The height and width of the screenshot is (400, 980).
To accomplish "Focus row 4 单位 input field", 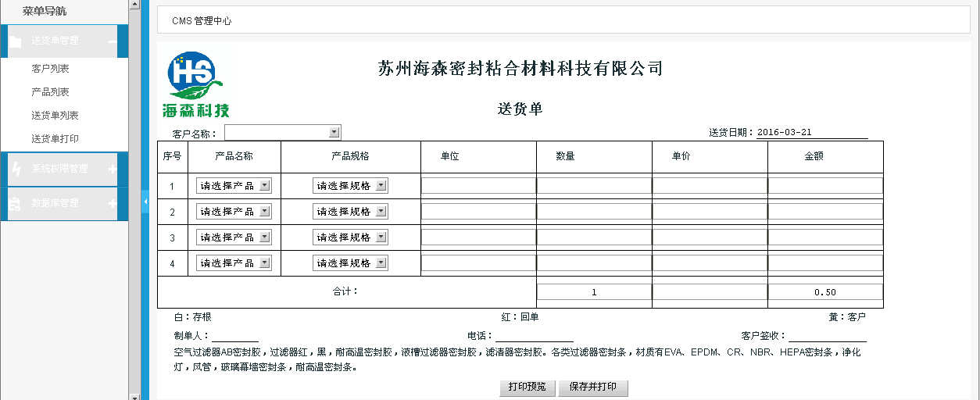I will point(478,263).
